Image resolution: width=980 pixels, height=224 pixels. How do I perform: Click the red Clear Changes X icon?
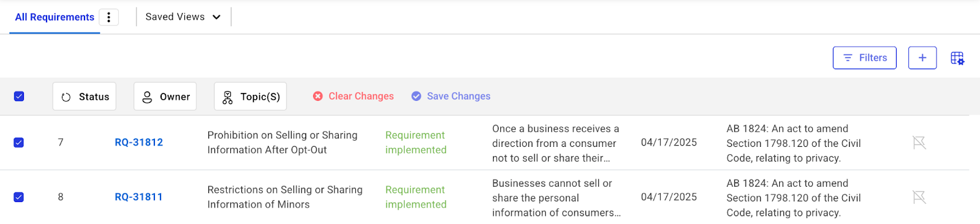tap(318, 96)
